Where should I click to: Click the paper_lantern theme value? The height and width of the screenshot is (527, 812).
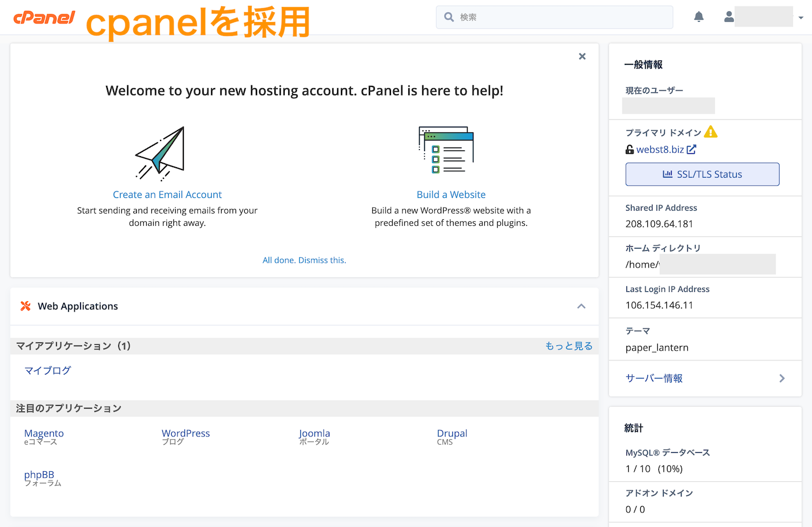(x=657, y=348)
